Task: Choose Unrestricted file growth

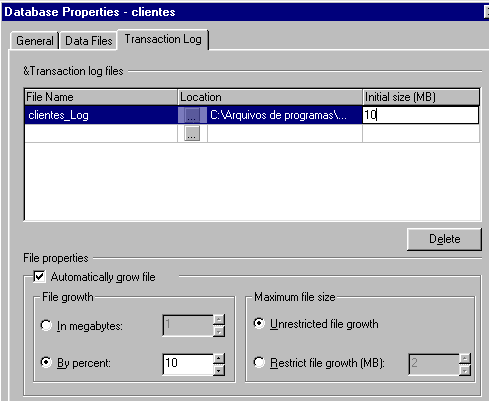Action: pyautogui.click(x=259, y=323)
